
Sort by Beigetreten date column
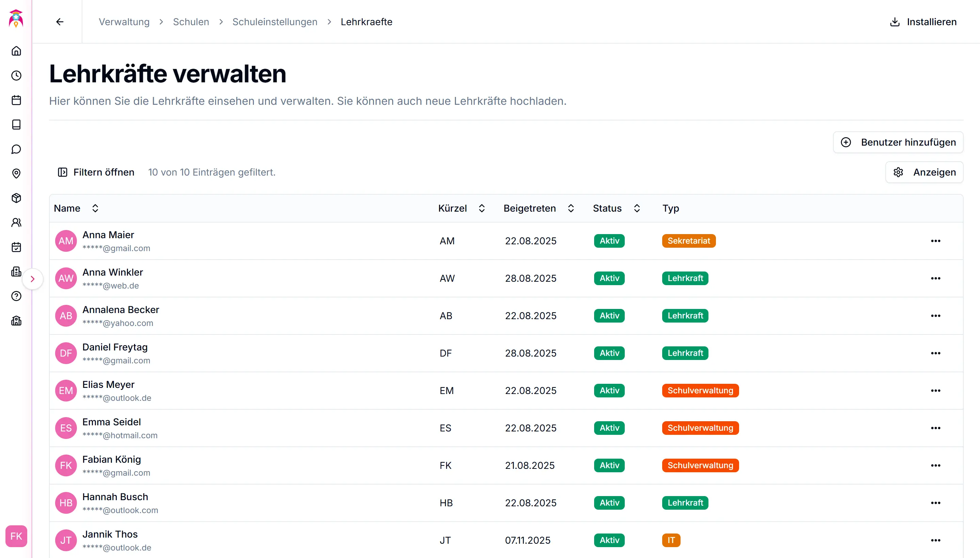(x=571, y=208)
